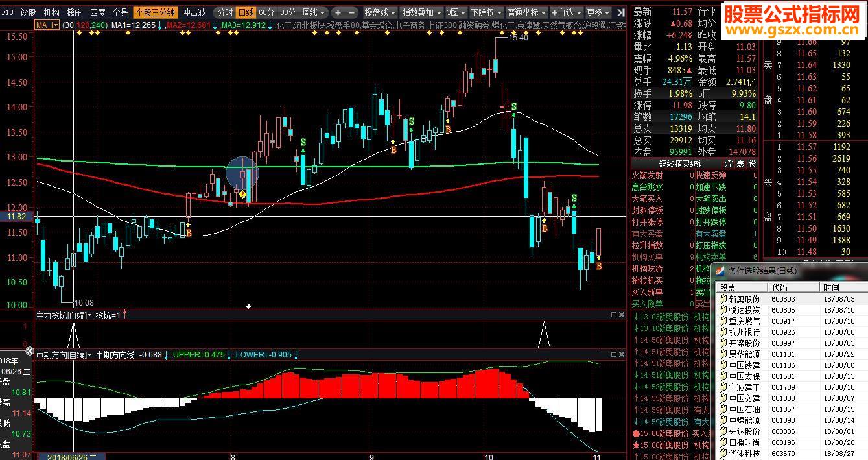Open the 机构 institutions menu

51,12
